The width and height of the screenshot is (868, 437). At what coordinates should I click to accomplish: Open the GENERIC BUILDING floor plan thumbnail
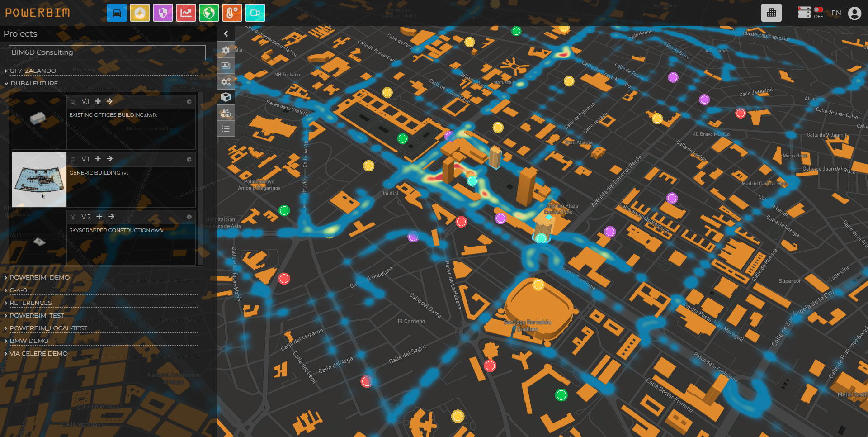pyautogui.click(x=39, y=180)
